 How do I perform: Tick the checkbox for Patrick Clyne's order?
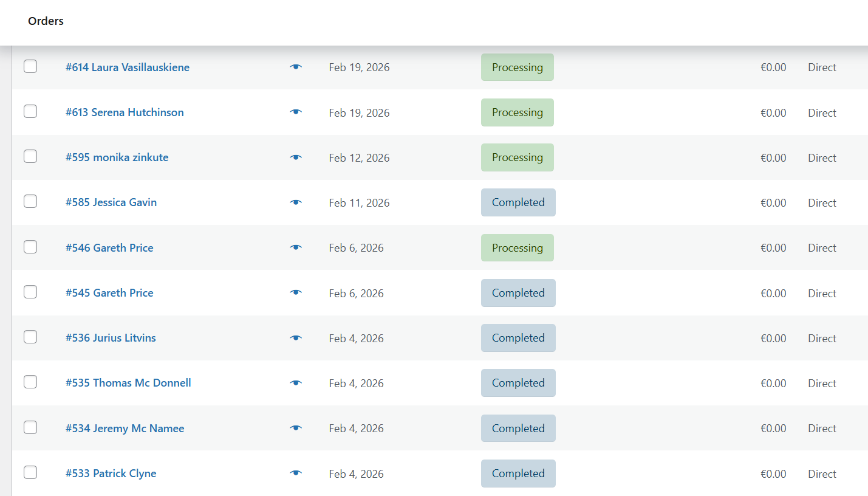point(30,472)
